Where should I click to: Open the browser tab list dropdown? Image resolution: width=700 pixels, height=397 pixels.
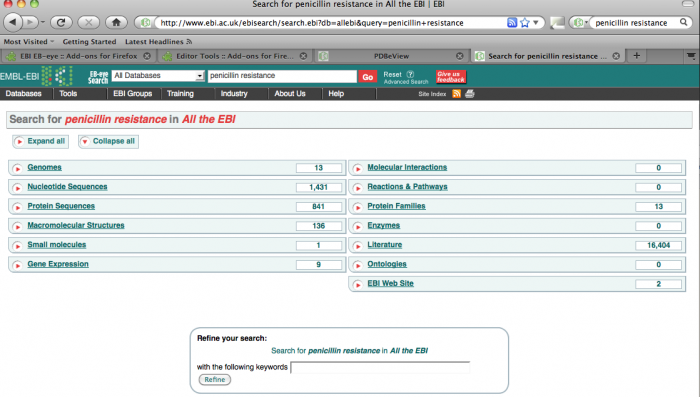tap(691, 56)
